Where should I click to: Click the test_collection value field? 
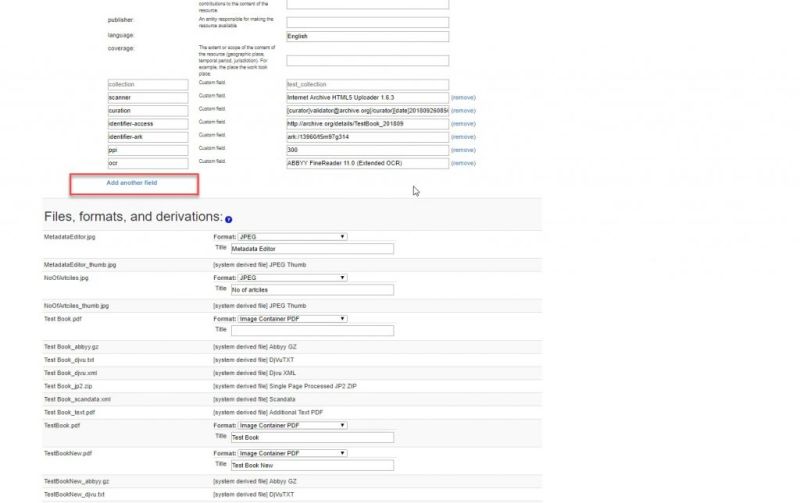point(367,84)
